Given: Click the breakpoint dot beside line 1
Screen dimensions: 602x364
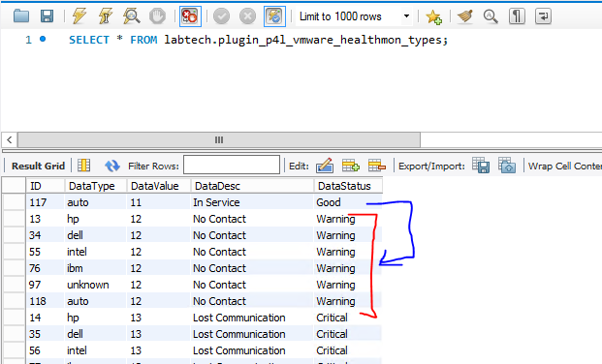Looking at the screenshot, I should coord(43,39).
